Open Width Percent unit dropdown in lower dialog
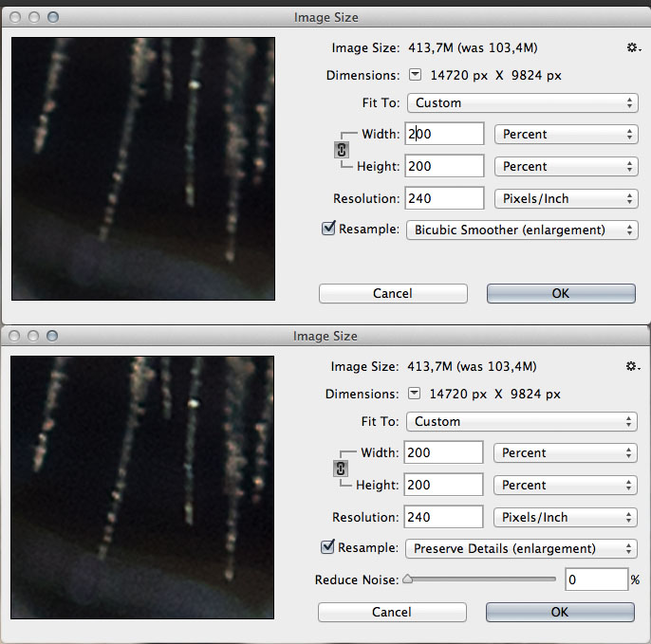 [566, 452]
